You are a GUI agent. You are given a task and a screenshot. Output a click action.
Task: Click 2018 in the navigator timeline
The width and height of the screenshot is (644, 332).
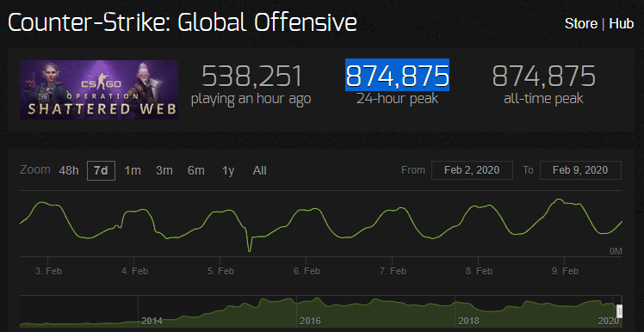click(468, 321)
